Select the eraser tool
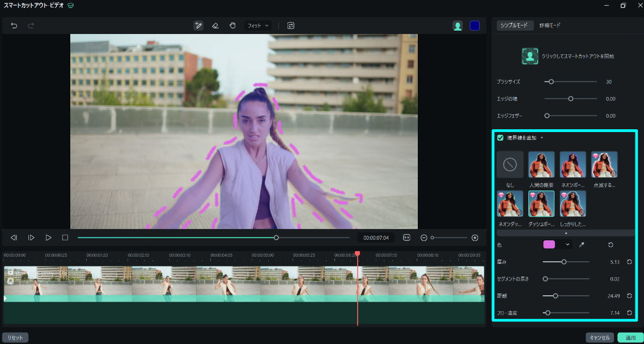This screenshot has width=644, height=344. [215, 26]
